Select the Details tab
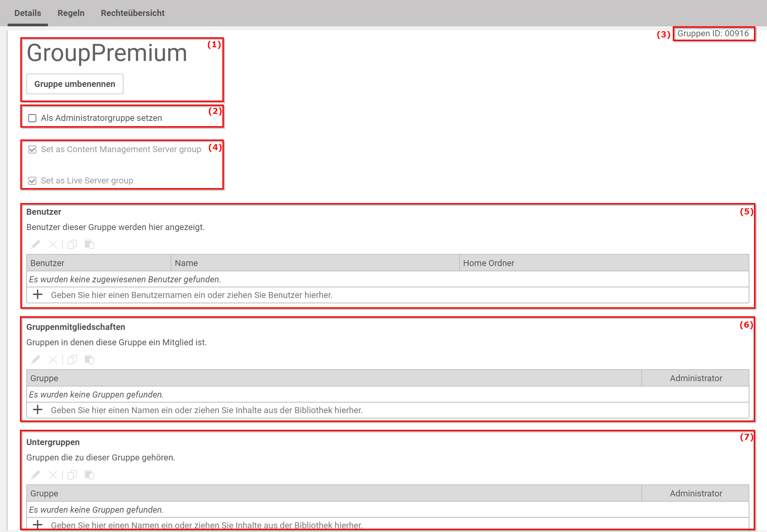Image resolution: width=767 pixels, height=532 pixels. pos(28,13)
